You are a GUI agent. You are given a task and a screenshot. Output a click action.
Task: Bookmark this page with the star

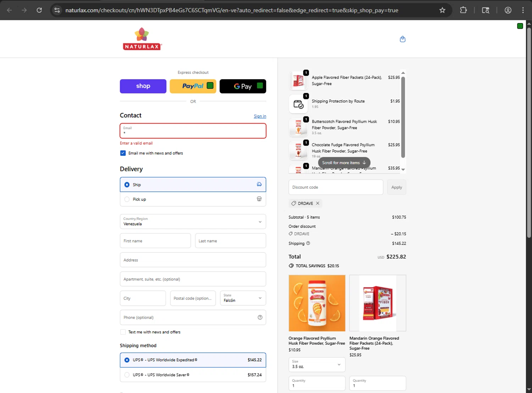point(442,10)
